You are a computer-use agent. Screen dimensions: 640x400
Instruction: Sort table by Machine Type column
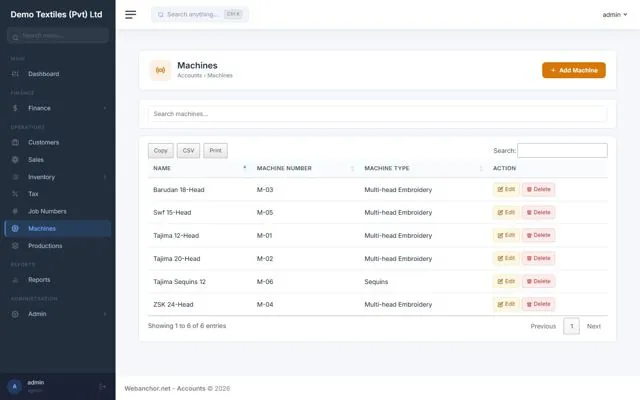click(424, 168)
